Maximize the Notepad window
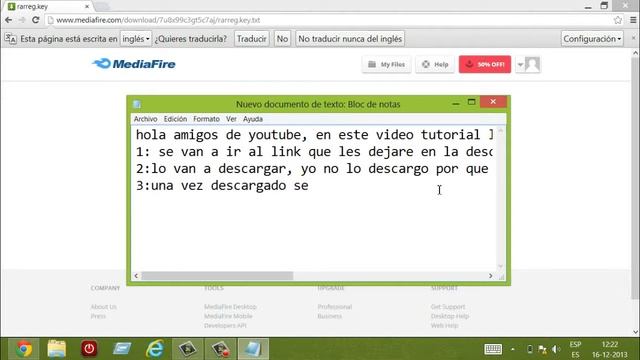640x360 pixels. 471,102
